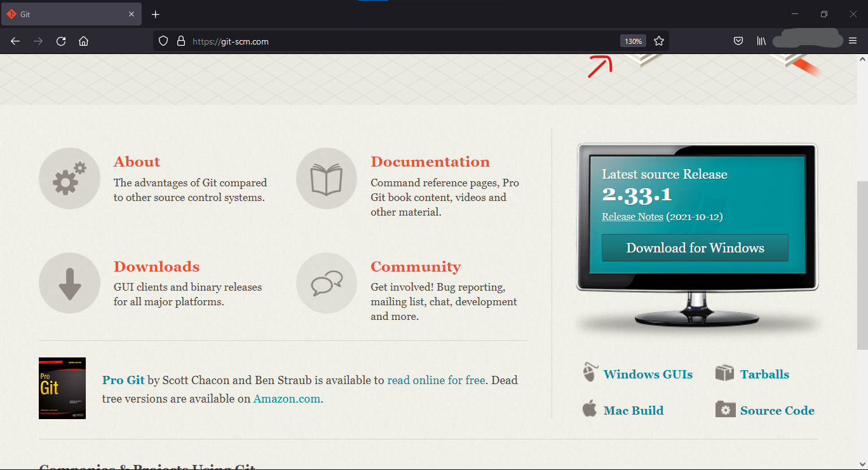
Task: Click the Download for Windows button
Action: click(695, 247)
